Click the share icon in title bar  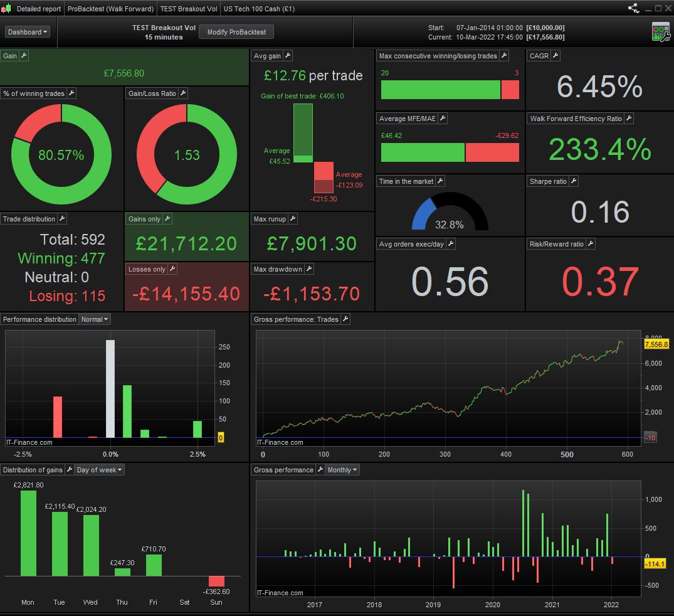click(x=634, y=8)
